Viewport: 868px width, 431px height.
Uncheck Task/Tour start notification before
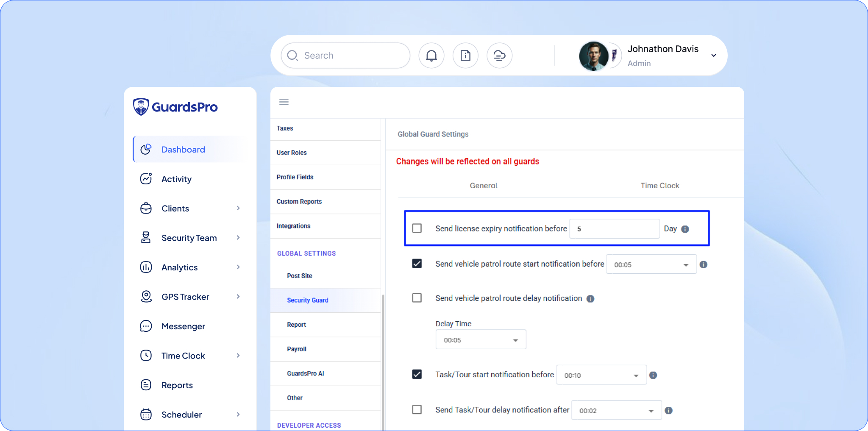417,374
